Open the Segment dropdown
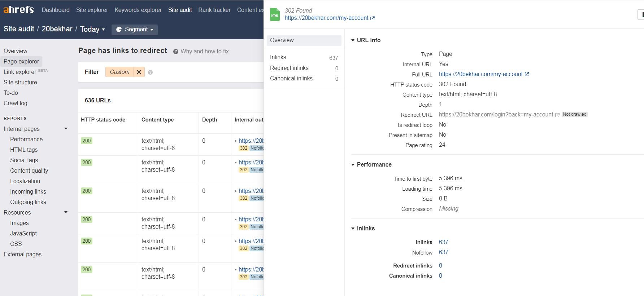This screenshot has height=296, width=644. click(135, 30)
